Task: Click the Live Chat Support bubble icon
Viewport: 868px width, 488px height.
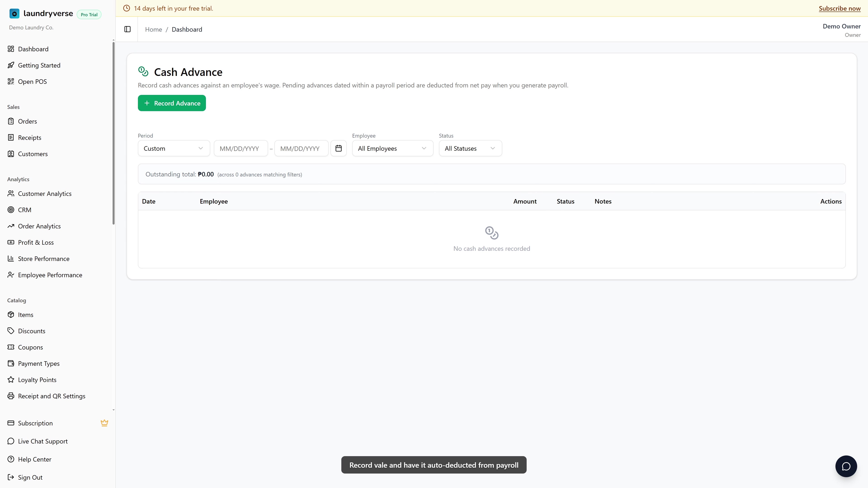Action: (11, 441)
